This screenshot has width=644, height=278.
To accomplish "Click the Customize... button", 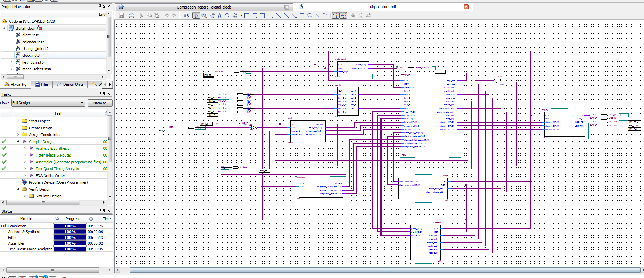I will coord(100,103).
